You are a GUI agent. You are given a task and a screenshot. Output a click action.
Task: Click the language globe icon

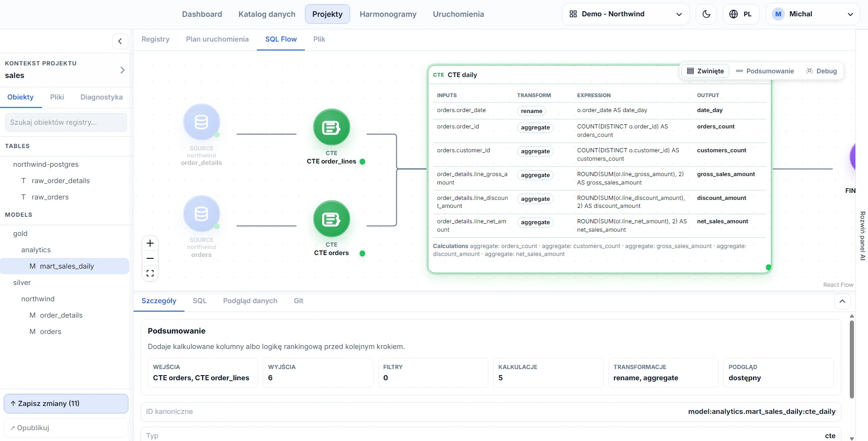point(734,14)
